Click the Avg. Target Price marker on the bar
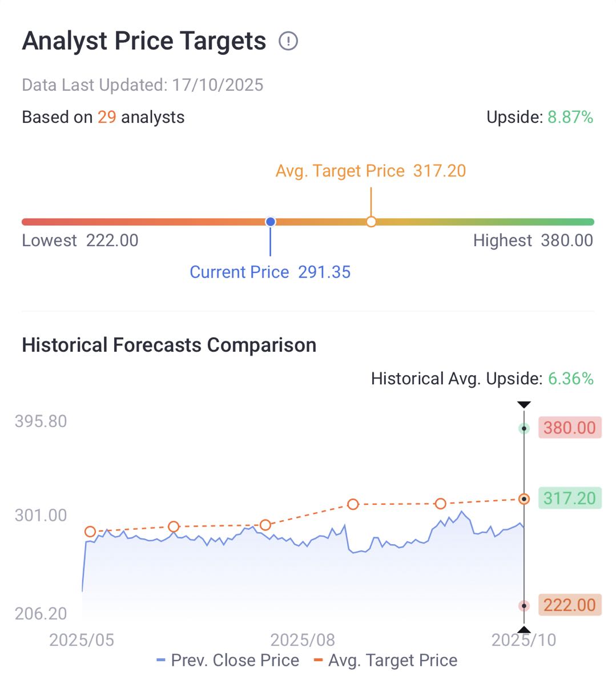The width and height of the screenshot is (616, 692). pos(371,222)
